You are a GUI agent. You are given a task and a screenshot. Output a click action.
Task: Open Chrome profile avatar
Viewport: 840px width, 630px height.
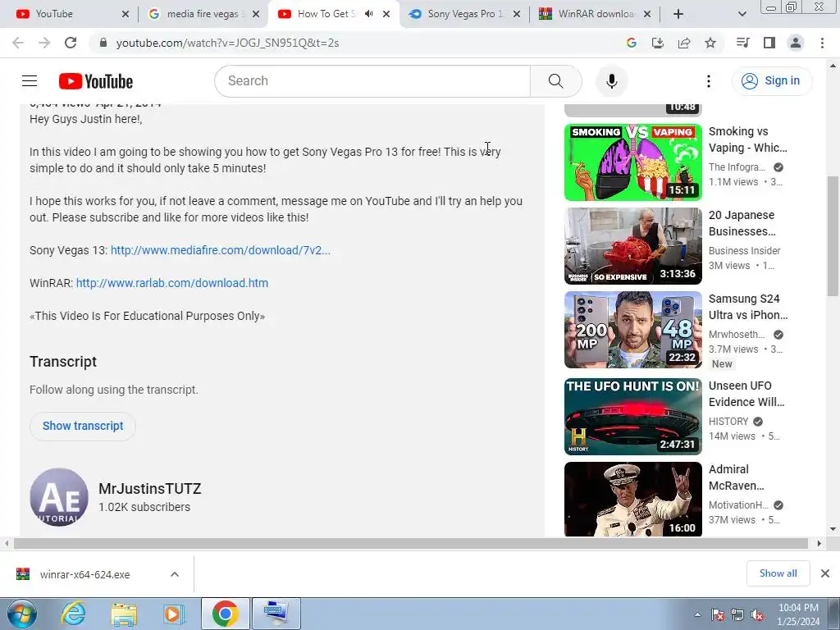click(796, 43)
